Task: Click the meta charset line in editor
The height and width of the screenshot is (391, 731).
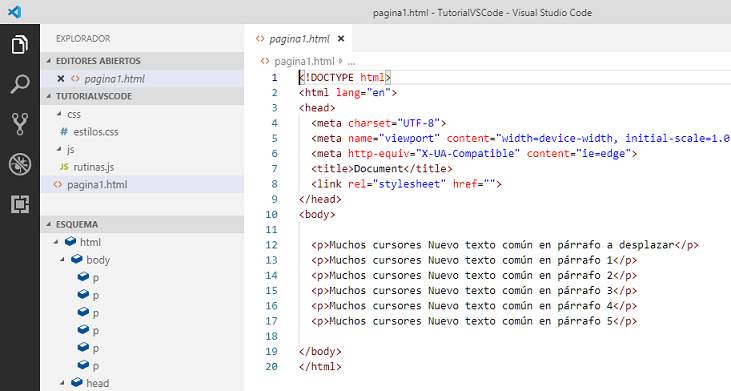Action: [379, 123]
